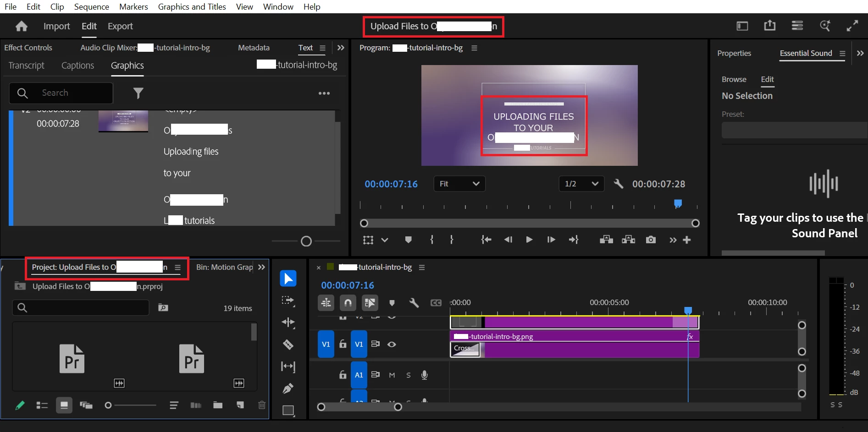This screenshot has height=432, width=868.
Task: Expand hidden tabs in Text panel group
Action: (x=341, y=48)
